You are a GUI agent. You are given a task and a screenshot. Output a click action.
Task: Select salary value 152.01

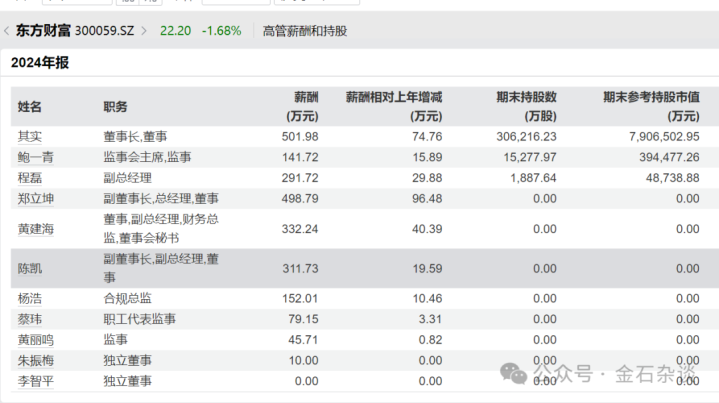(x=300, y=298)
